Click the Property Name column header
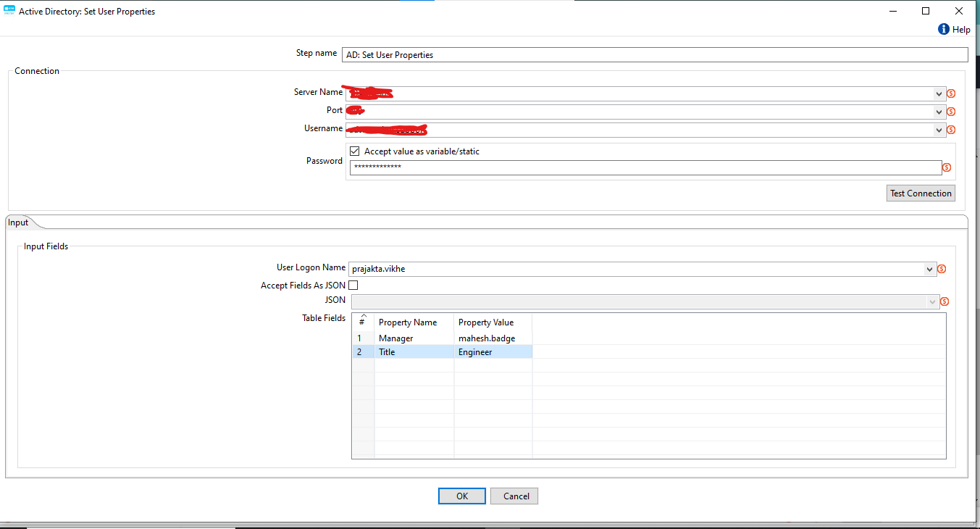Viewport: 980px width, 529px height. tap(414, 322)
